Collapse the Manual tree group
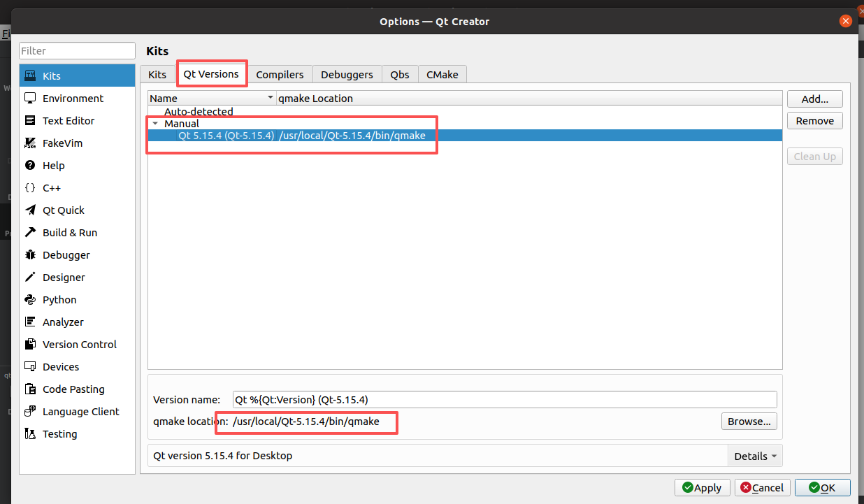The width and height of the screenshot is (864, 504). (x=155, y=124)
